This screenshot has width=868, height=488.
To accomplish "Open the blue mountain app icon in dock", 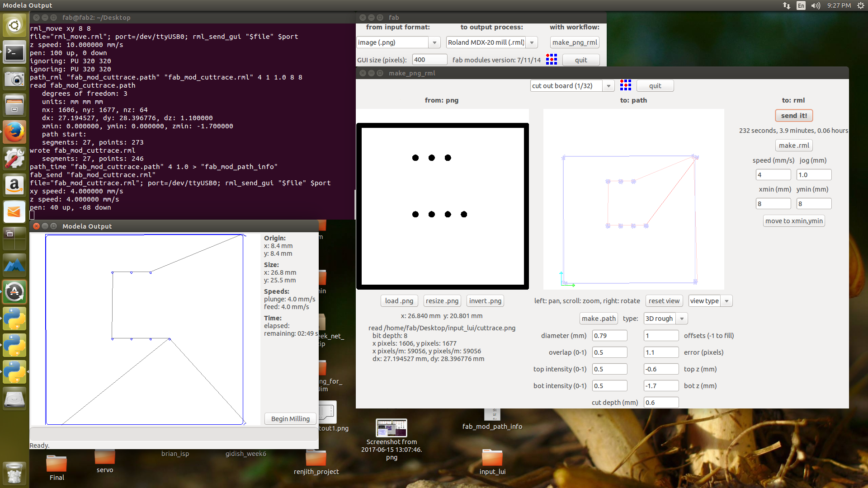I will point(14,266).
